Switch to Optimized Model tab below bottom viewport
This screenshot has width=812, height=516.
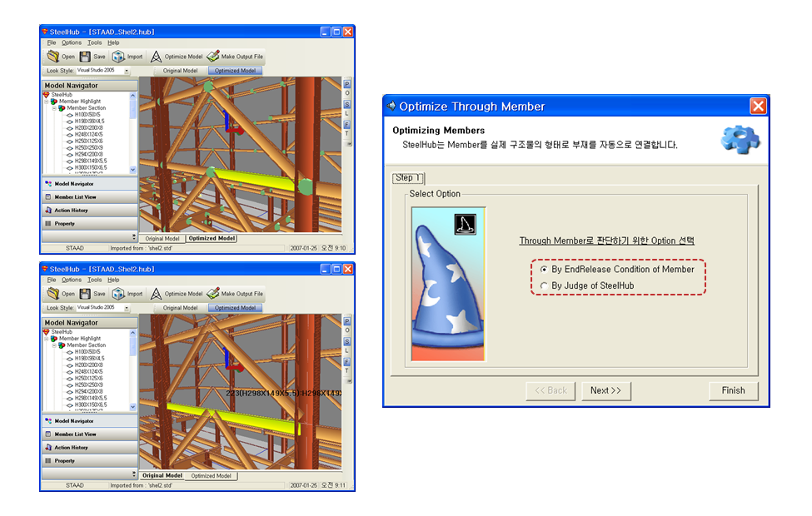point(211,475)
